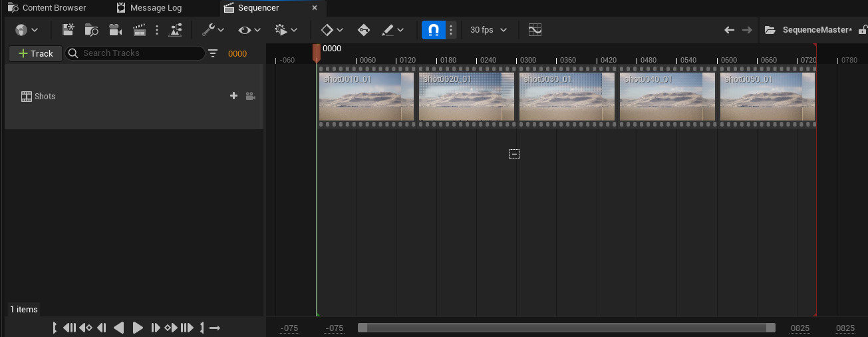The height and width of the screenshot is (337, 868).
Task: Toggle the magnet snapping button
Action: pyautogui.click(x=433, y=30)
